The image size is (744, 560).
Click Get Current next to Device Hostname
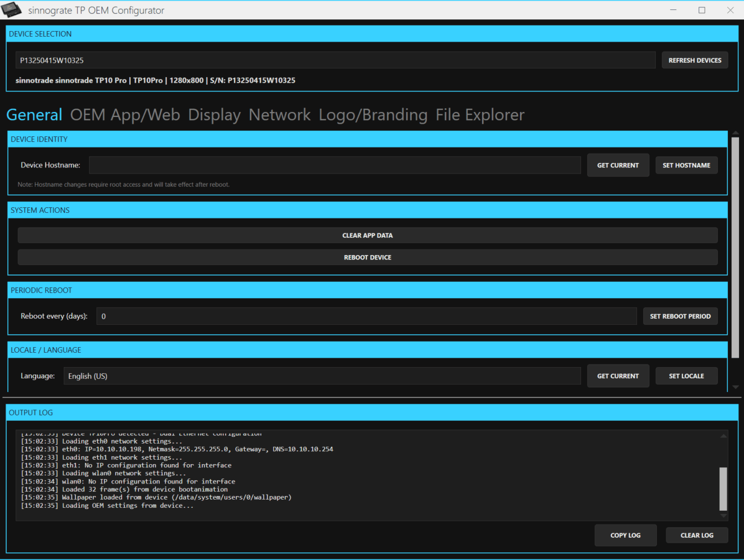618,165
